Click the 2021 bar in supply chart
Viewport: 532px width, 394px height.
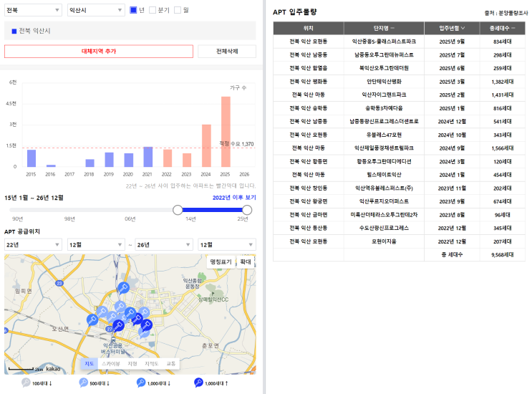point(148,157)
